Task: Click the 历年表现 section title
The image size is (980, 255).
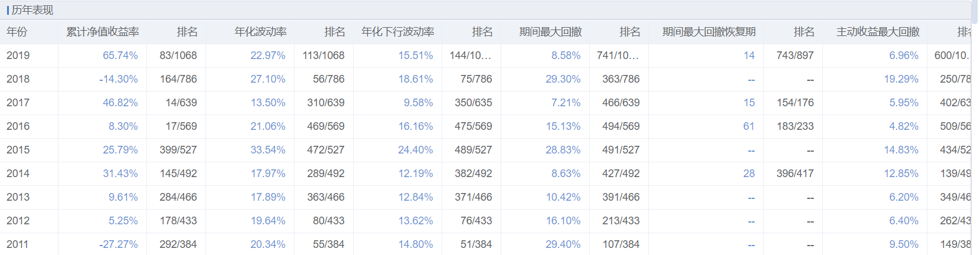Action: pos(32,10)
